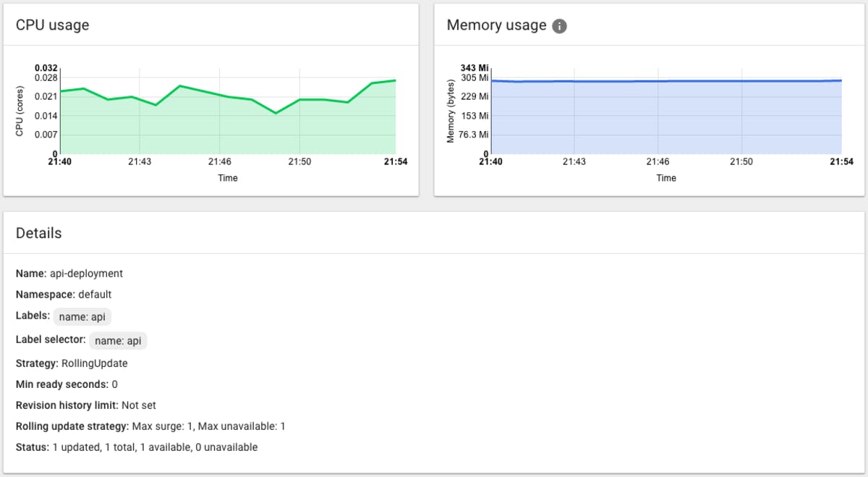Click the Status line showing 1 available
Image resolution: width=868 pixels, height=477 pixels.
[x=154, y=447]
